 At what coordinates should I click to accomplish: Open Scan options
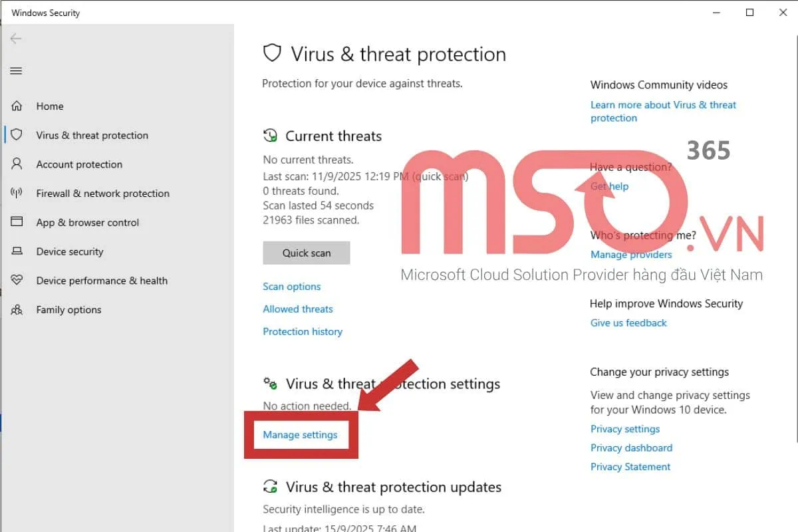point(291,286)
